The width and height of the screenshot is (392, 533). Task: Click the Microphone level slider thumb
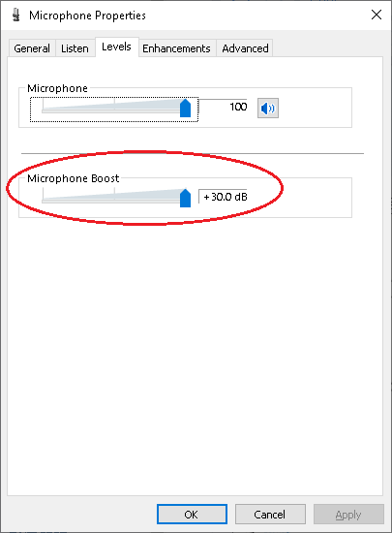185,109
